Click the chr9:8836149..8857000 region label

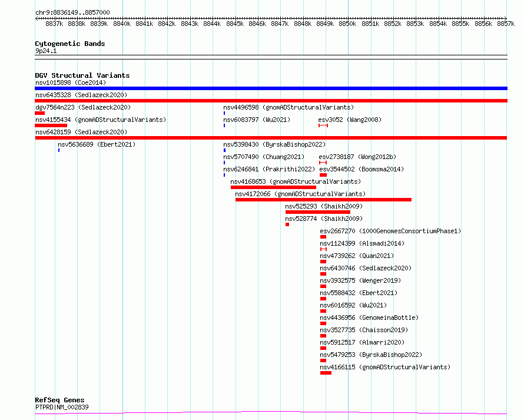point(72,12)
